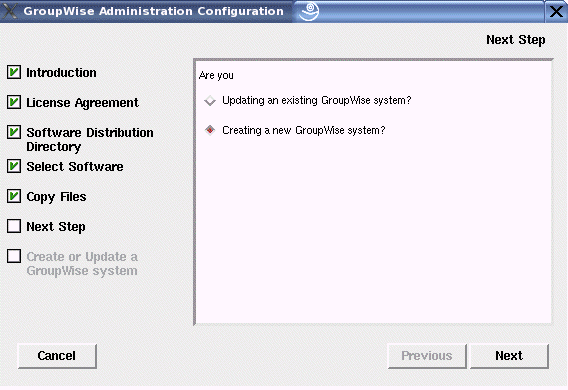Click the unchecked Next Step checkbox
Screen dimensions: 568x390
(x=14, y=226)
